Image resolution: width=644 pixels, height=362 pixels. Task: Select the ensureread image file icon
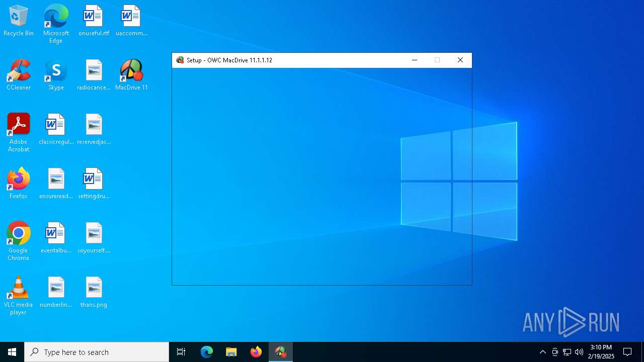point(56,184)
